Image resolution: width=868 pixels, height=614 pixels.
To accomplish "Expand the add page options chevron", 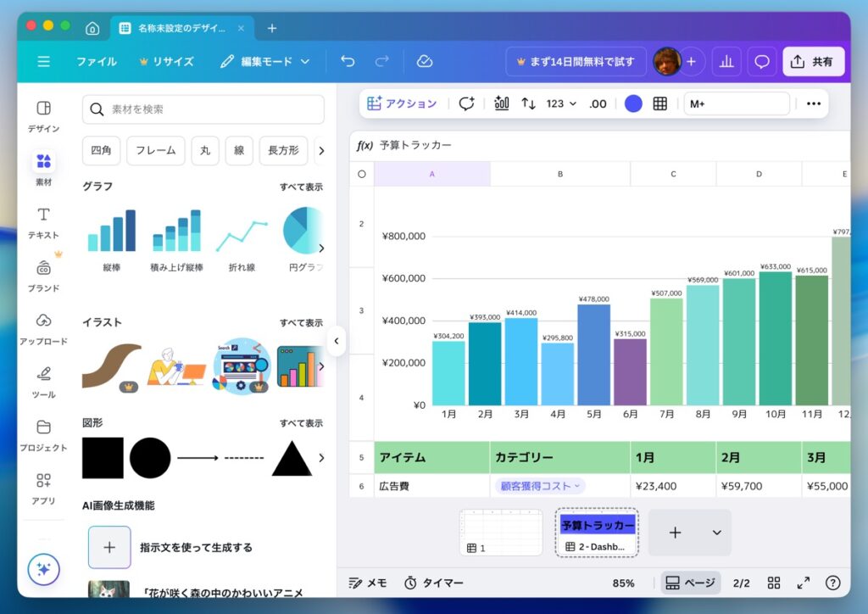I will click(x=716, y=533).
